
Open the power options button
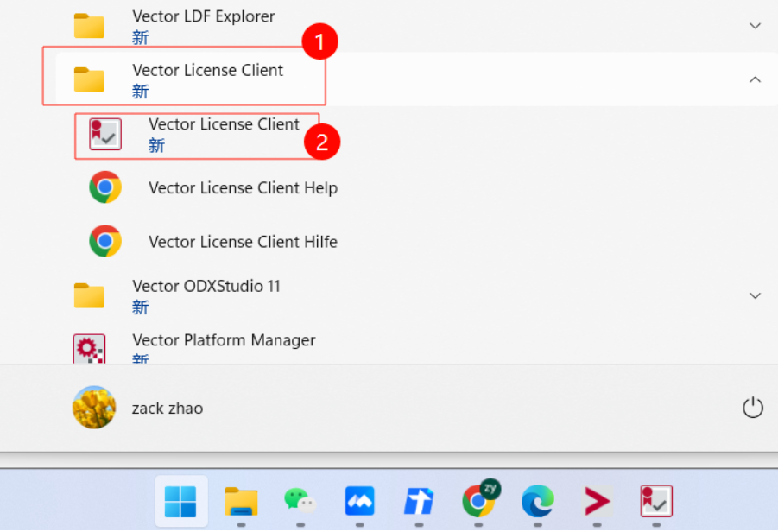pos(753,408)
